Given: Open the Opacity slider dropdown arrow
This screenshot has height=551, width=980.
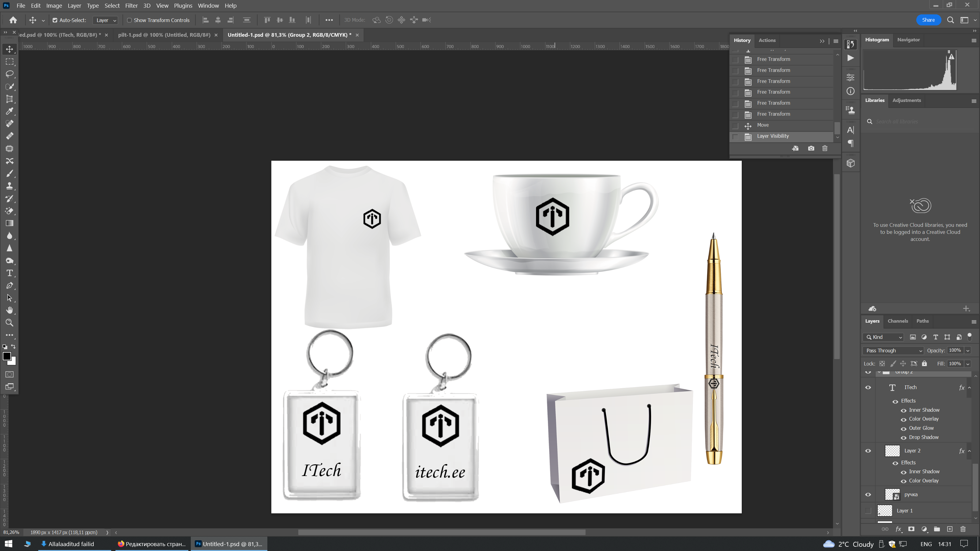Looking at the screenshot, I should click(x=968, y=350).
